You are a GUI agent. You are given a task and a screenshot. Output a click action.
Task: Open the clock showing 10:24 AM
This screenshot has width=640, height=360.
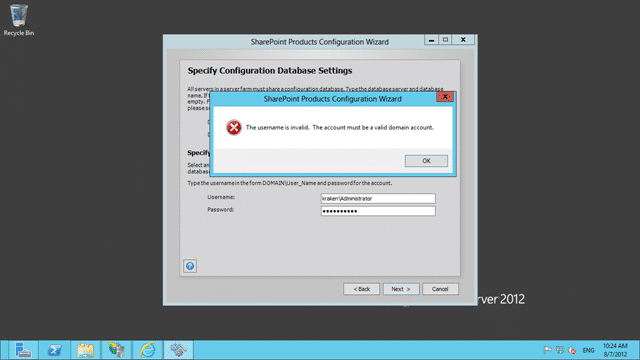click(x=615, y=350)
